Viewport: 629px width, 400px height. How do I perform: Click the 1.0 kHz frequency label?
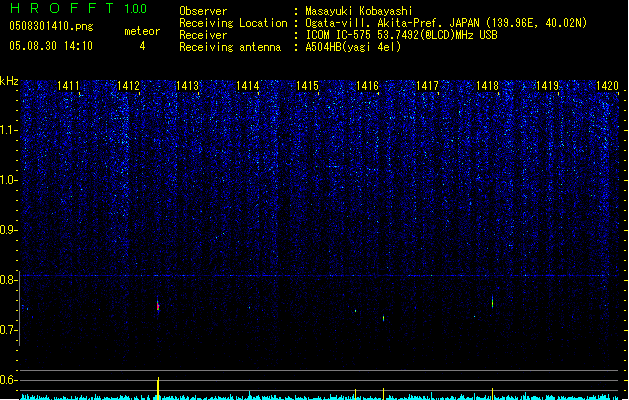pos(9,180)
